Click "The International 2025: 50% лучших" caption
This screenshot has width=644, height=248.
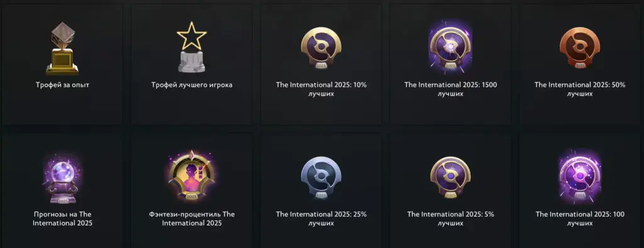pos(579,89)
